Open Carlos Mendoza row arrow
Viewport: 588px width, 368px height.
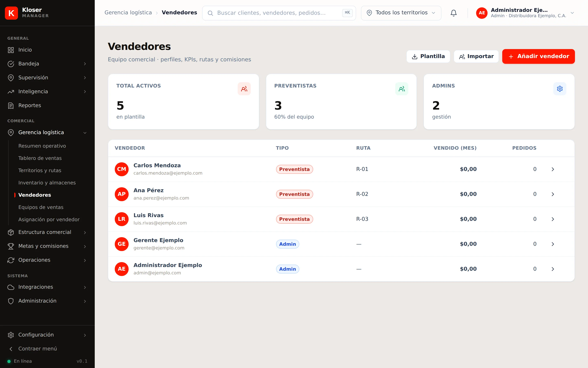click(553, 169)
